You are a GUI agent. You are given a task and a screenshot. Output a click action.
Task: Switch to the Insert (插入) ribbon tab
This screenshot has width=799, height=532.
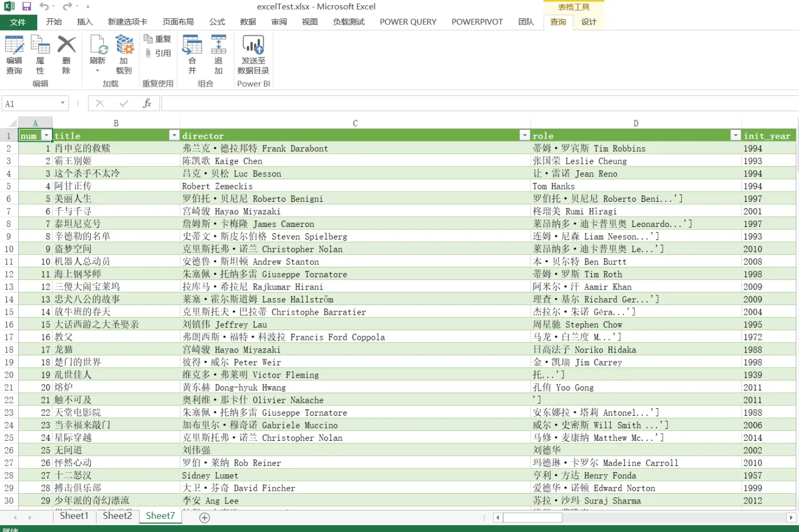pos(84,22)
